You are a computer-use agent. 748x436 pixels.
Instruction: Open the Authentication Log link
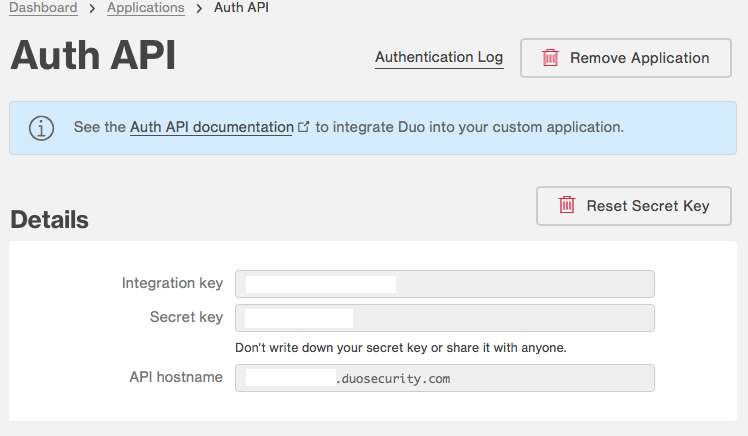(439, 57)
